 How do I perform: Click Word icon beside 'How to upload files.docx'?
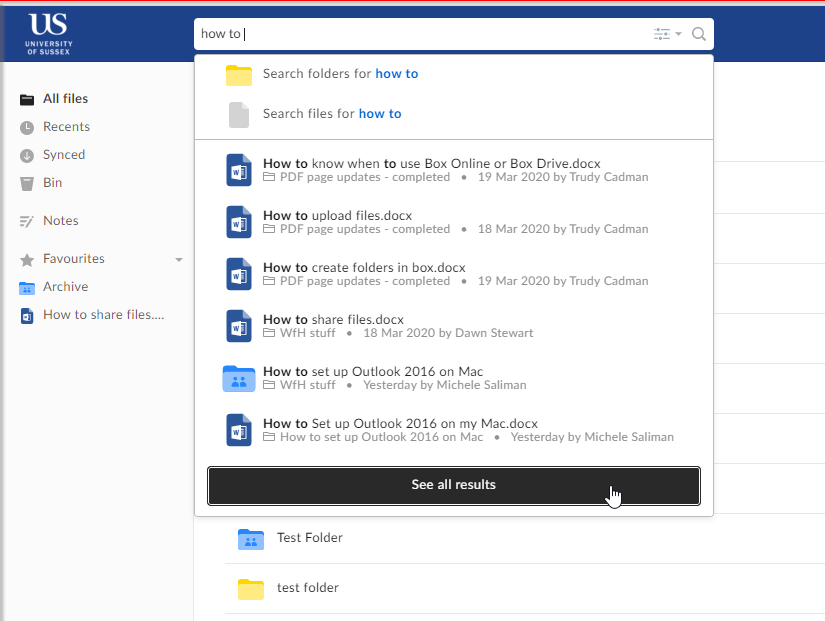pyautogui.click(x=239, y=222)
